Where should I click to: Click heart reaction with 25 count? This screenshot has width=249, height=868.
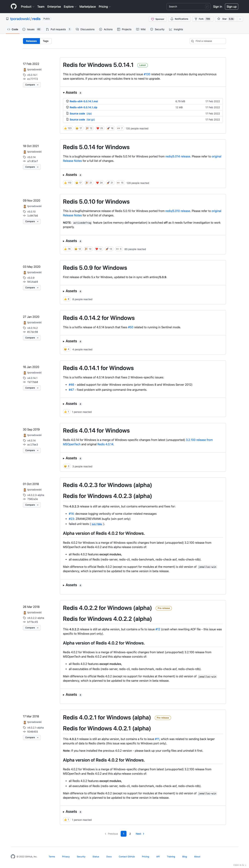[100, 128]
